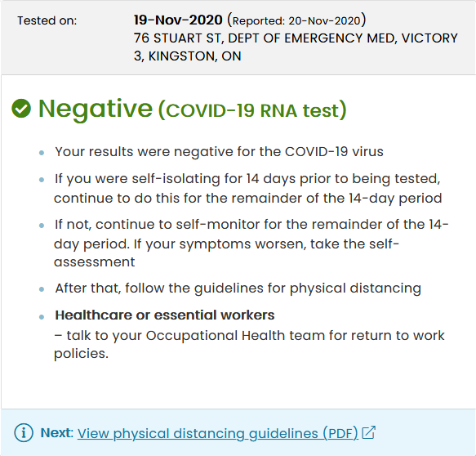Click the Reported: 20-Nov-2020 text
476x456 pixels.
(x=296, y=20)
